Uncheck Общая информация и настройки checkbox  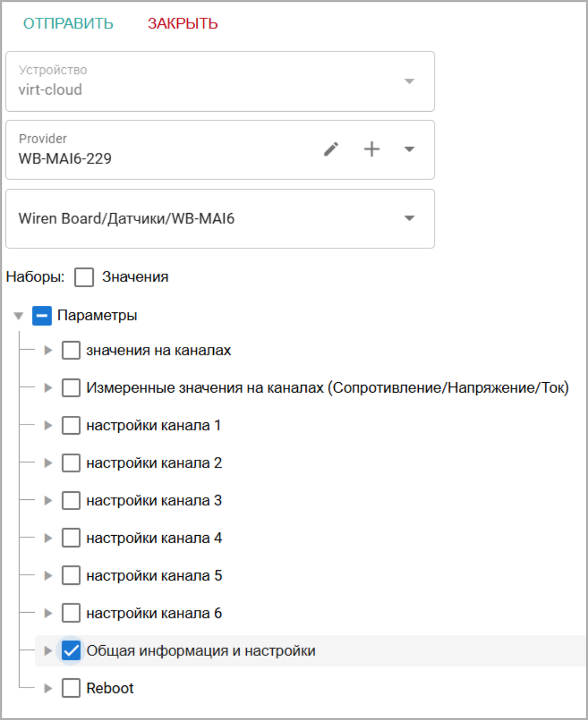click(71, 651)
